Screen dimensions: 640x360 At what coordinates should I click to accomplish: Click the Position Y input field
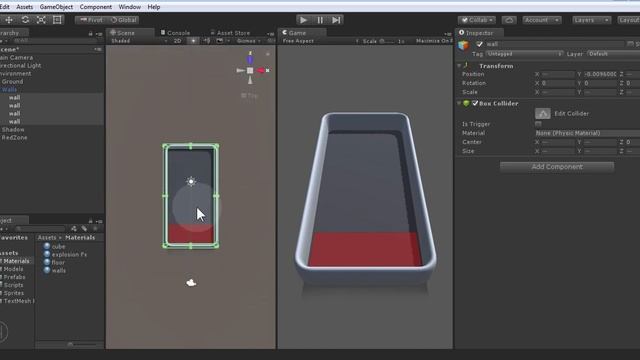(x=600, y=74)
